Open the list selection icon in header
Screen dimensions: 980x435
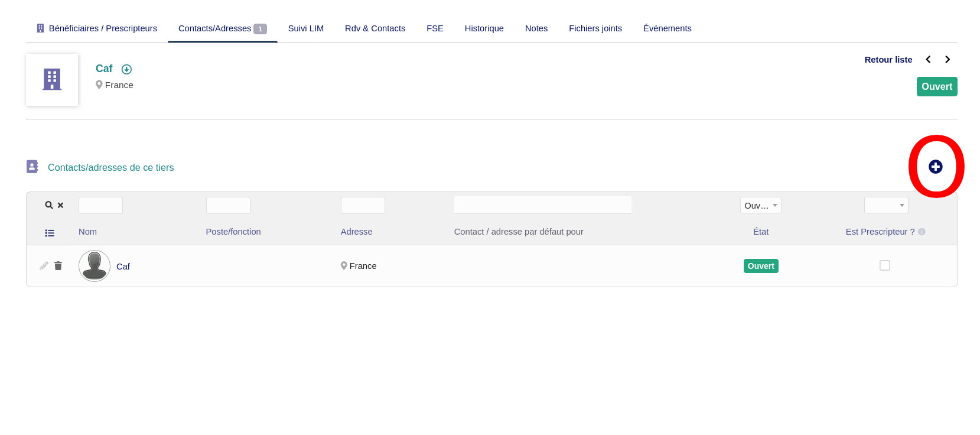click(x=50, y=233)
